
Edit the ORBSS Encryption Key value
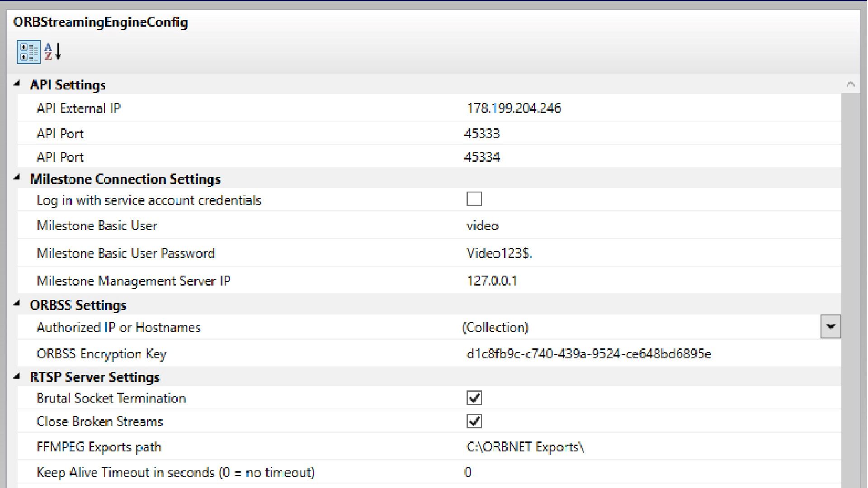coord(589,354)
